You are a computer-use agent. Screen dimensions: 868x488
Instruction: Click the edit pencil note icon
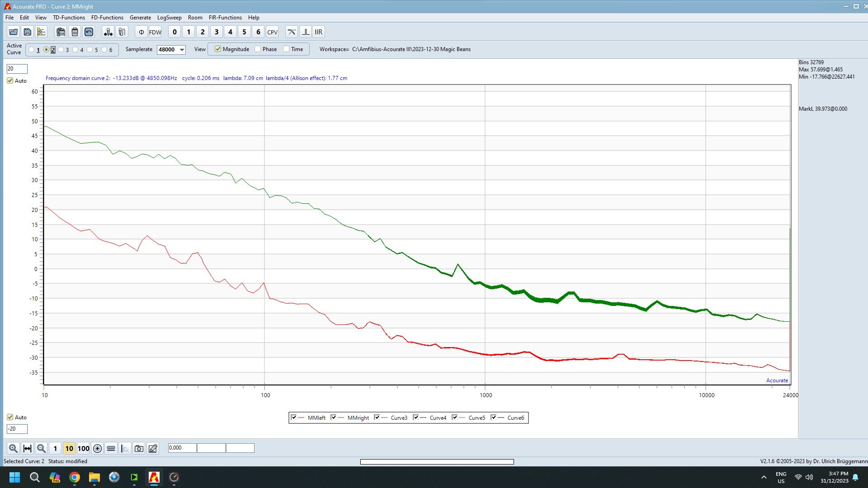153,448
